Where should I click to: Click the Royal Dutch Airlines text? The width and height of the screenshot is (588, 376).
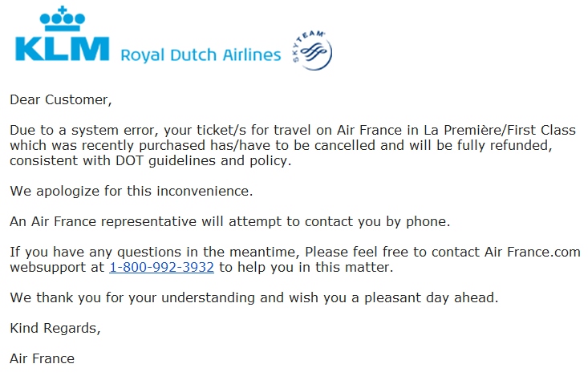coord(201,55)
